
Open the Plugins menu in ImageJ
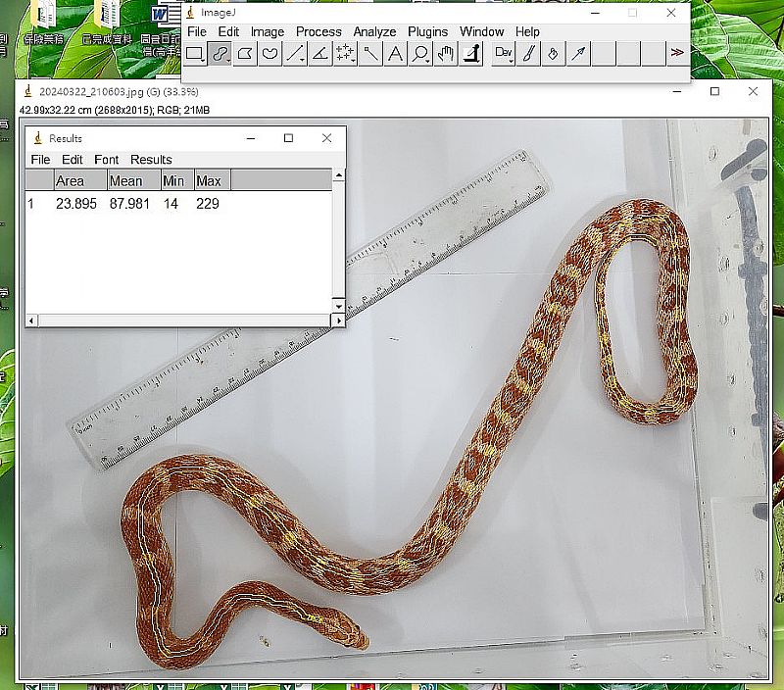[427, 31]
